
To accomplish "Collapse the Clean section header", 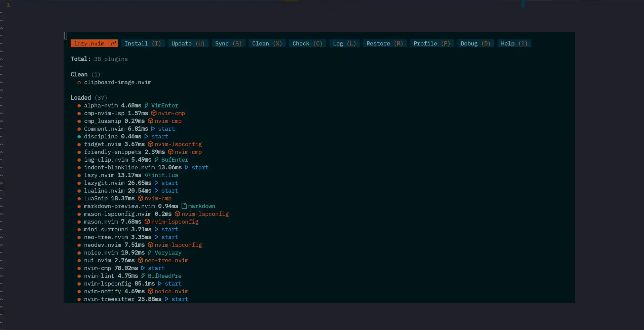I will (79, 74).
